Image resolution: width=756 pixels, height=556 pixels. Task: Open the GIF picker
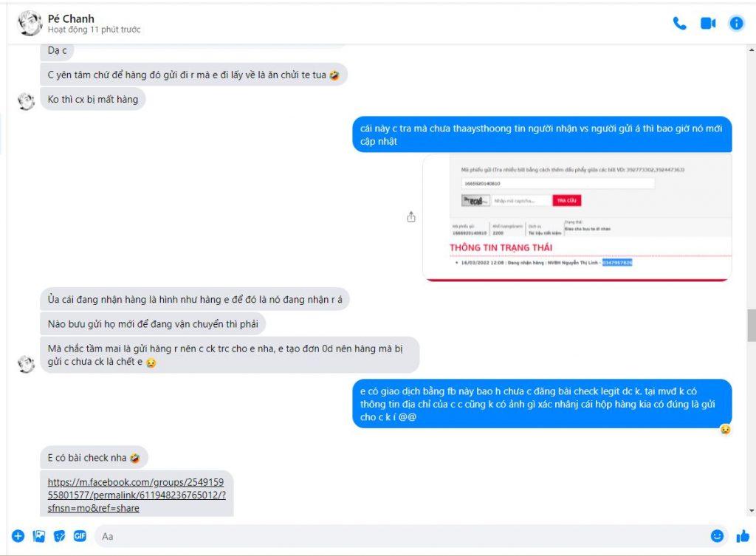coord(80,536)
